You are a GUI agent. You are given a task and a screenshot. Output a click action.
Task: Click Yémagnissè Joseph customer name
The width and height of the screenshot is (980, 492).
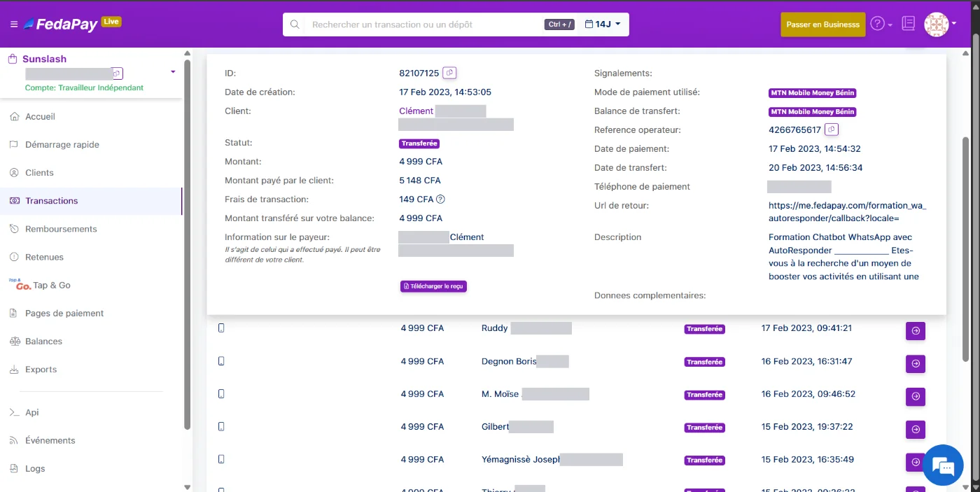521,459
